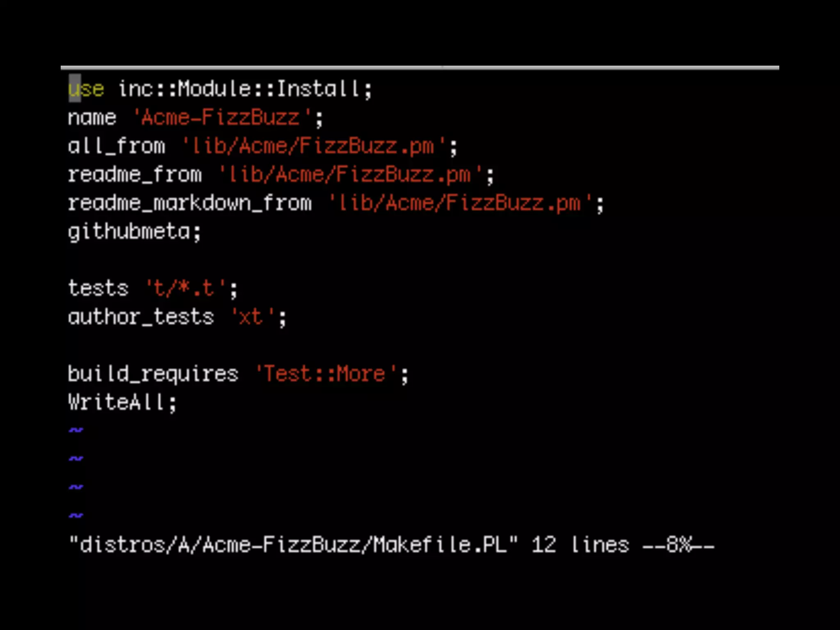
Task: Select the path string after all_from
Action: (314, 146)
